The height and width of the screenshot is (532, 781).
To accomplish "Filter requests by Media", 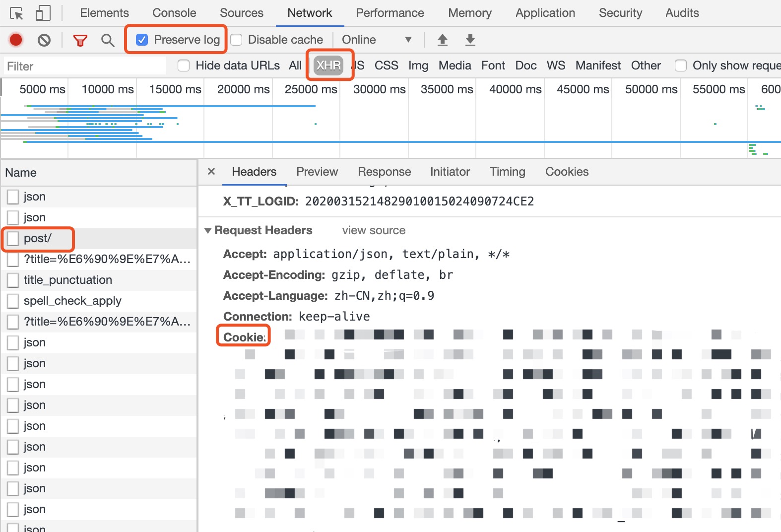I will point(455,66).
